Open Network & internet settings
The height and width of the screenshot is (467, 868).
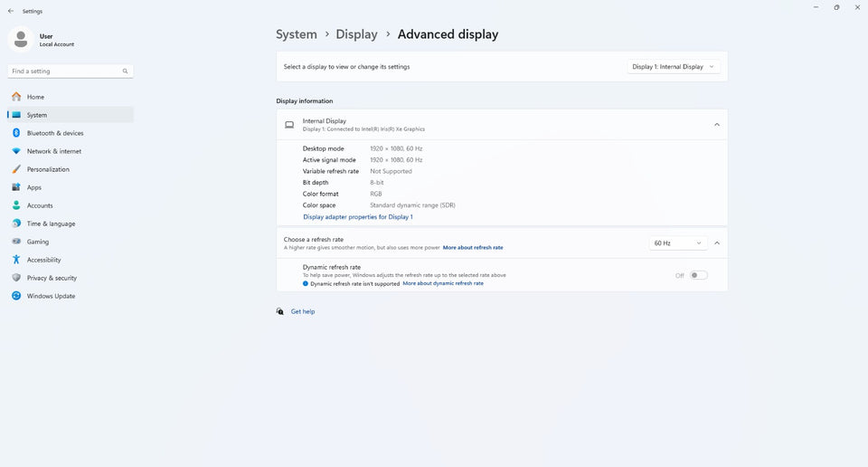(x=71, y=150)
